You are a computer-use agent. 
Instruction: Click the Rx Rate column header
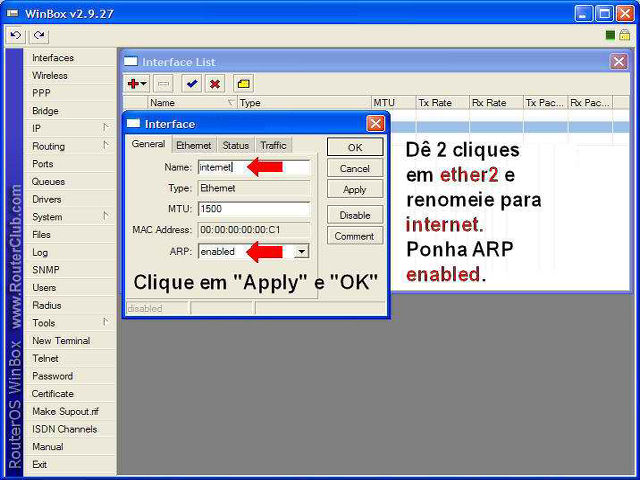[496, 102]
